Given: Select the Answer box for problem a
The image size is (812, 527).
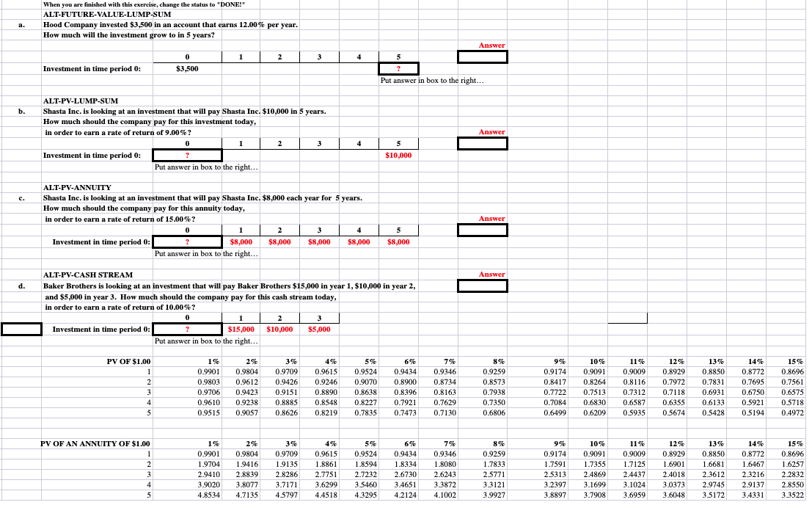Looking at the screenshot, I should [x=482, y=57].
